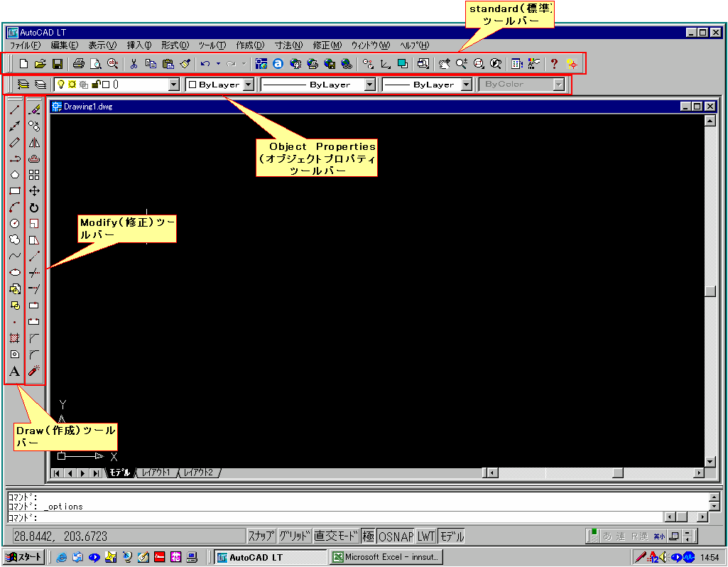Click the drawing's horizontal scrollbar thumb
The height and width of the screenshot is (567, 728).
(x=617, y=472)
